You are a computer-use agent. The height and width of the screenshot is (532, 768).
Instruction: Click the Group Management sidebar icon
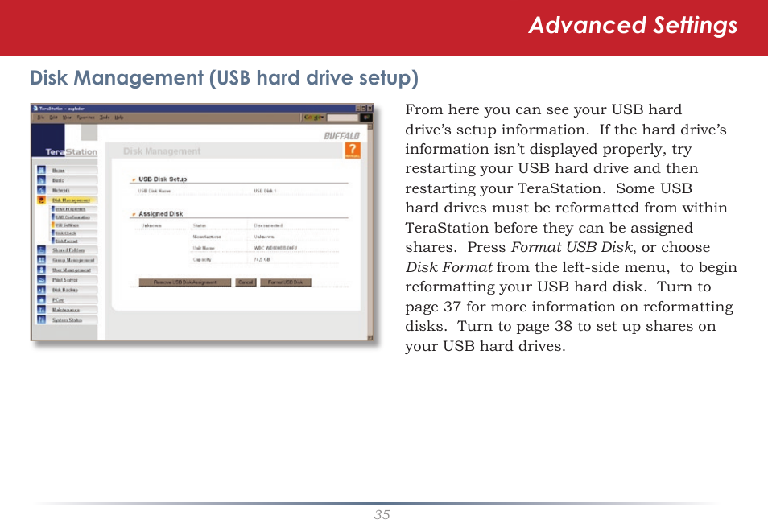[42, 260]
